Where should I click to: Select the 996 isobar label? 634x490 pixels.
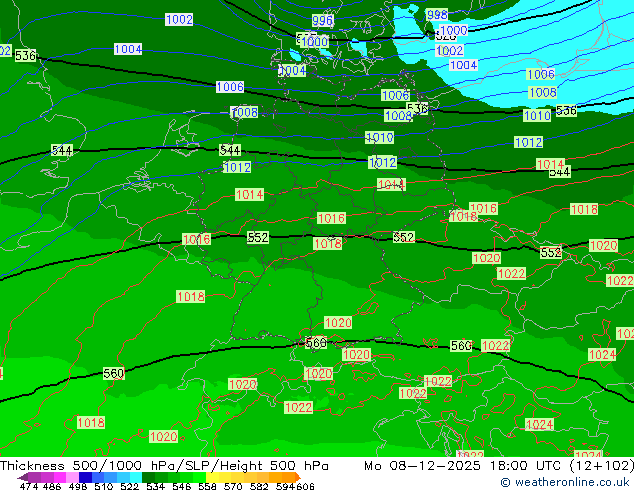click(323, 20)
